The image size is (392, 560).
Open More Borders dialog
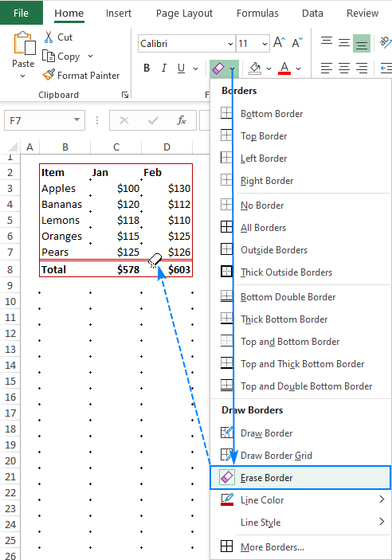pos(300,546)
